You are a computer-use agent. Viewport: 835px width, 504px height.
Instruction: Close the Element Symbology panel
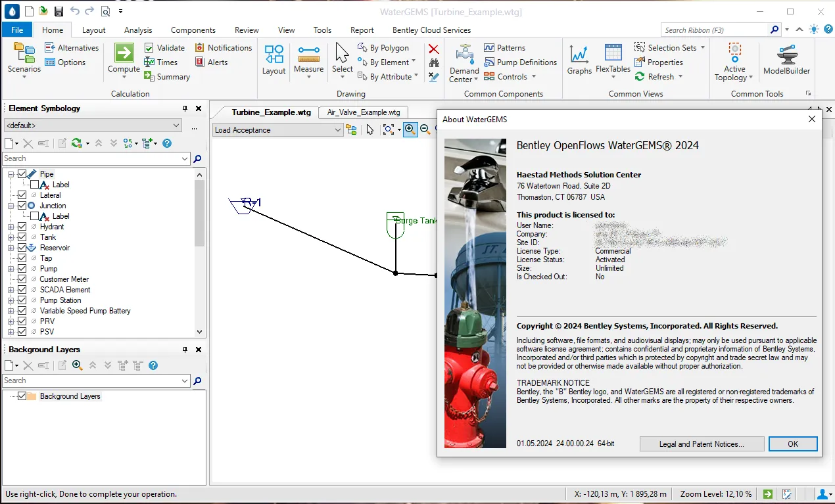[x=199, y=108]
